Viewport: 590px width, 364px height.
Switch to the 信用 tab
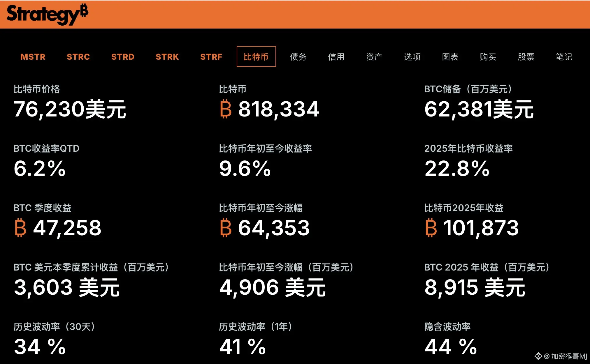[336, 57]
